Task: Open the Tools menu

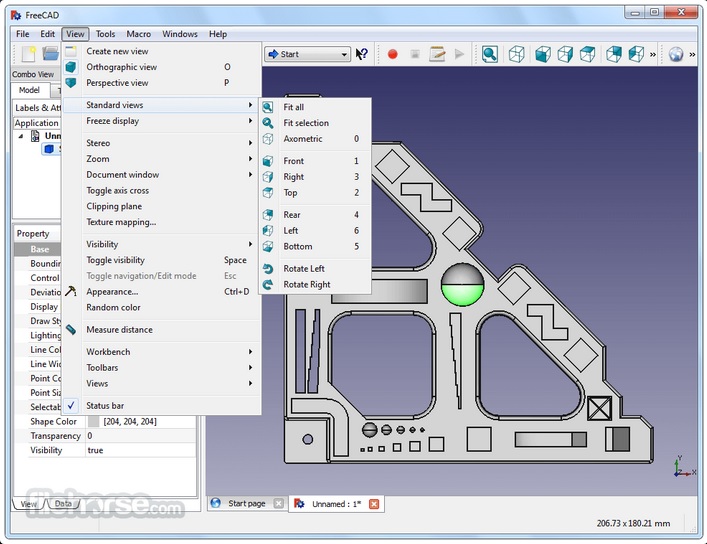Action: [105, 34]
